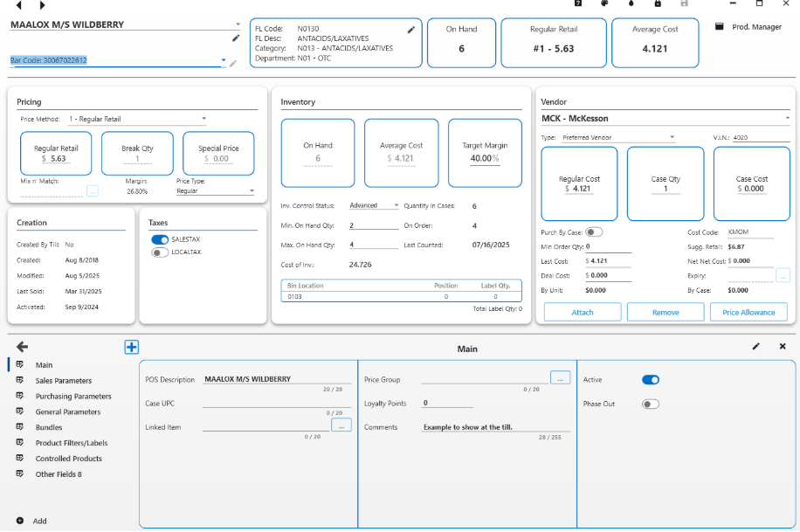Screen dimensions: 800x532
Task: Open the Inv. Control Status dropdown
Action: point(374,205)
